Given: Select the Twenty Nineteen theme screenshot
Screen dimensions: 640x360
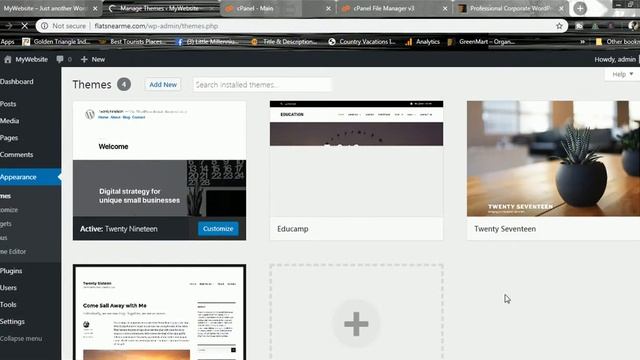Looking at the screenshot, I should click(x=160, y=158).
